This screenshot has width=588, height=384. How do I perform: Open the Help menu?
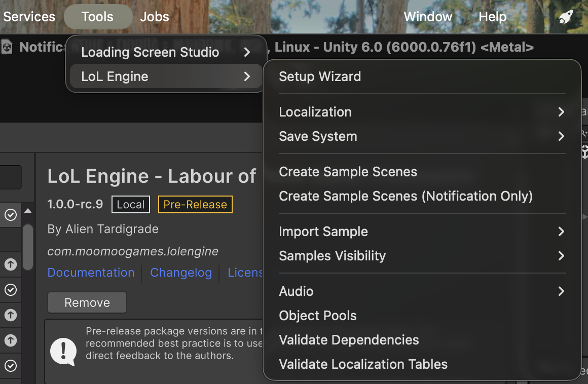[x=492, y=17]
